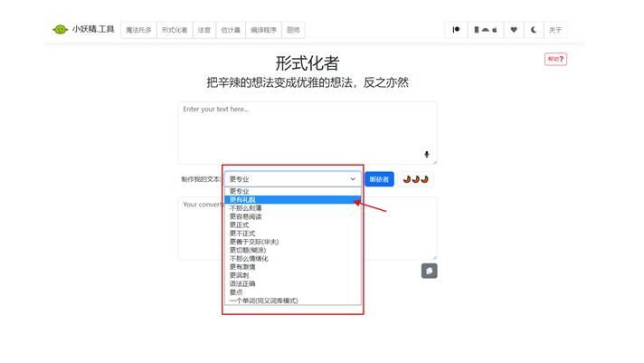644x363 pixels.
Task: Click the red 帮助? help button
Action: (555, 59)
